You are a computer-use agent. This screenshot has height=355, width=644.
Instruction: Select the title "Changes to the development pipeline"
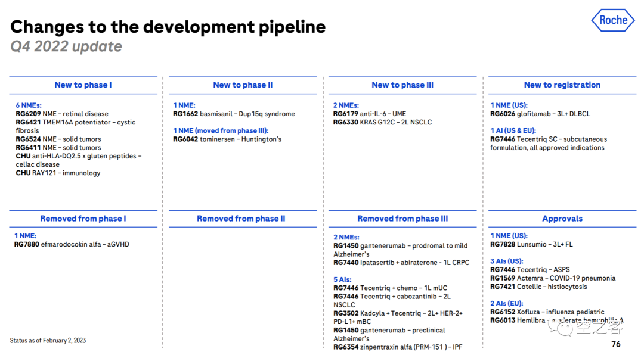point(168,27)
